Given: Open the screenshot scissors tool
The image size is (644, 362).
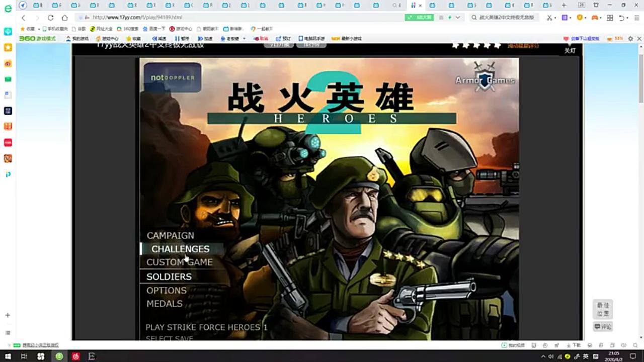Looking at the screenshot, I should coord(550,18).
